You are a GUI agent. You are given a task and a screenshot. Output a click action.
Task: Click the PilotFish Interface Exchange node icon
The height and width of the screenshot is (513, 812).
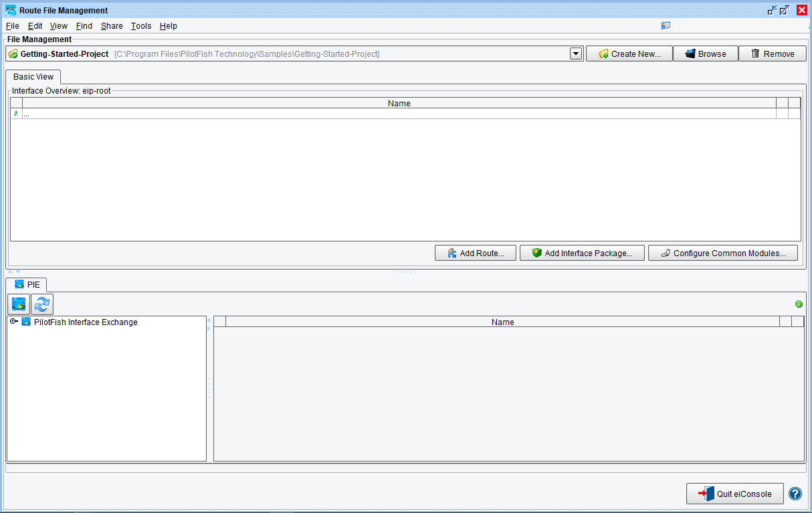pos(26,322)
